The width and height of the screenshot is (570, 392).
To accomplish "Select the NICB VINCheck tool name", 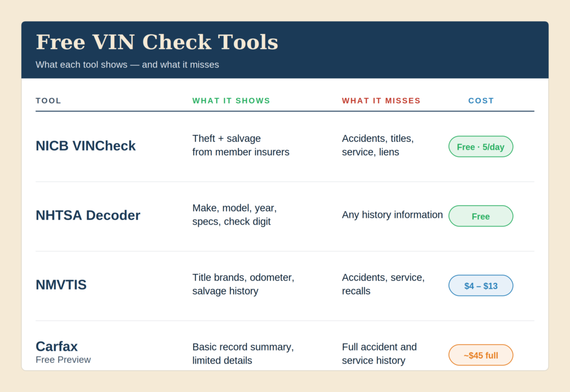I will (85, 146).
